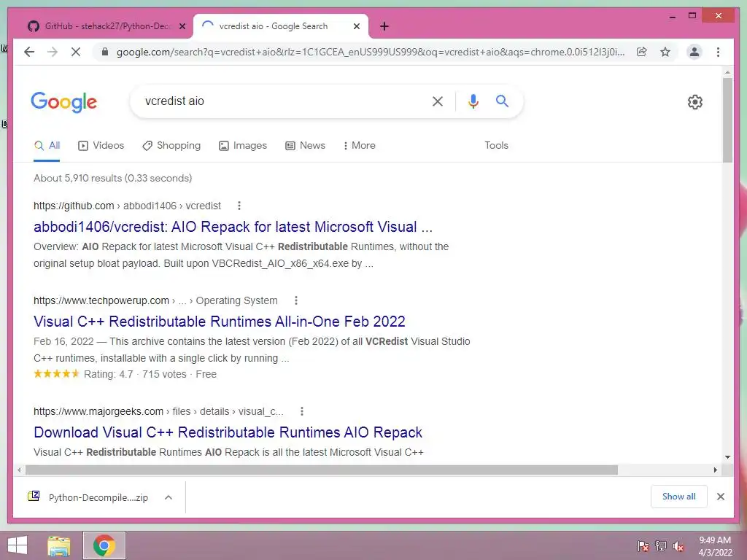The width and height of the screenshot is (747, 560).
Task: Click the Google logo
Action: [64, 101]
